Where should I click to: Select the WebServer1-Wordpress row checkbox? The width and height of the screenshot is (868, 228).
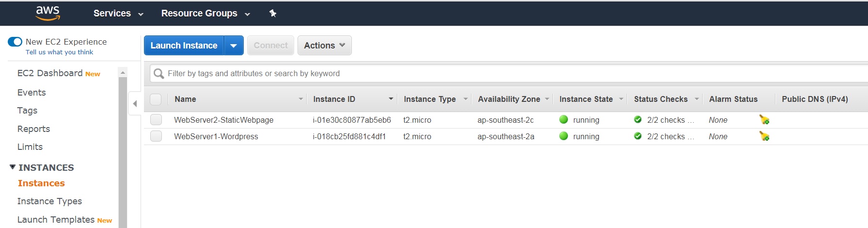156,136
